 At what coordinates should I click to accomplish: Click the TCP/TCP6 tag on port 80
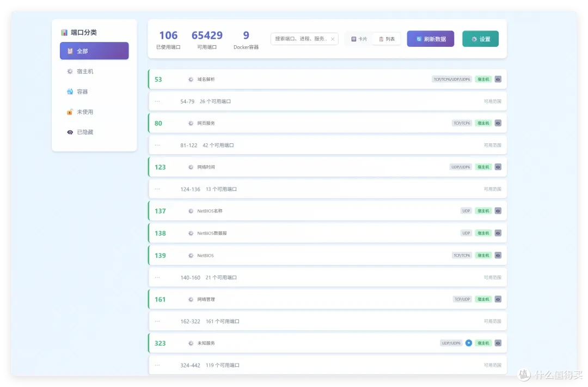click(462, 123)
